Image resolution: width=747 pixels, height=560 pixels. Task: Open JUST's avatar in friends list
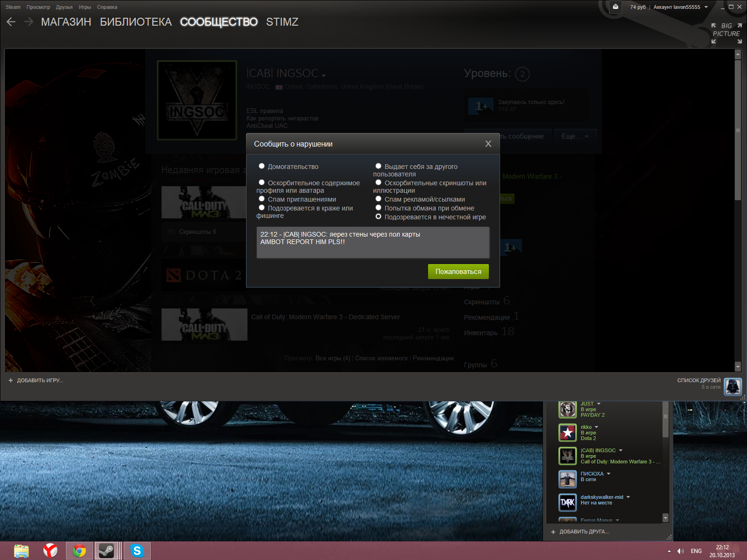[568, 409]
